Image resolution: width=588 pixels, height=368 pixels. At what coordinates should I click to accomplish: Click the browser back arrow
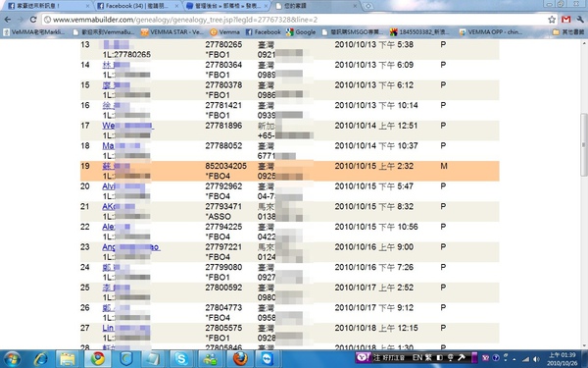pos(8,20)
